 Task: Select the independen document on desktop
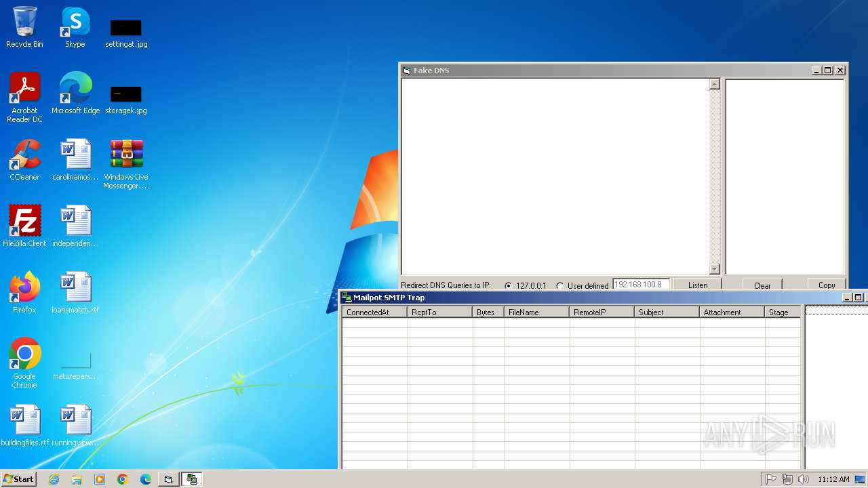(x=75, y=226)
